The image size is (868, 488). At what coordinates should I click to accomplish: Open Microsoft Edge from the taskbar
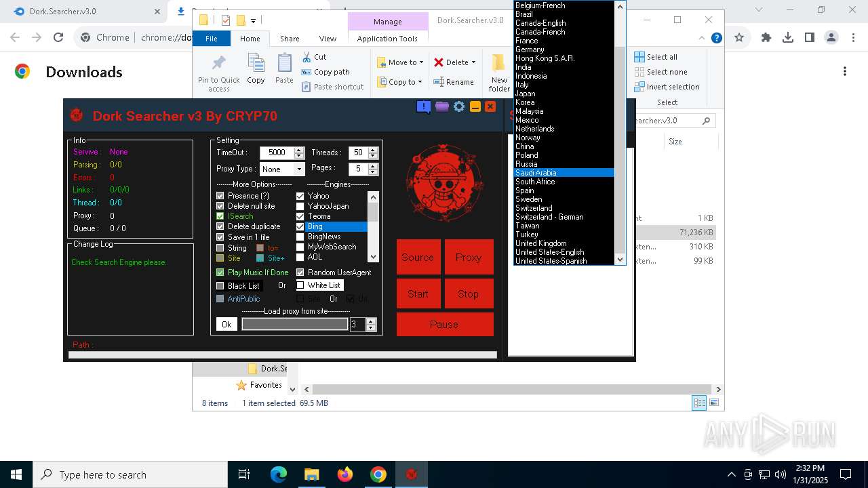click(279, 474)
